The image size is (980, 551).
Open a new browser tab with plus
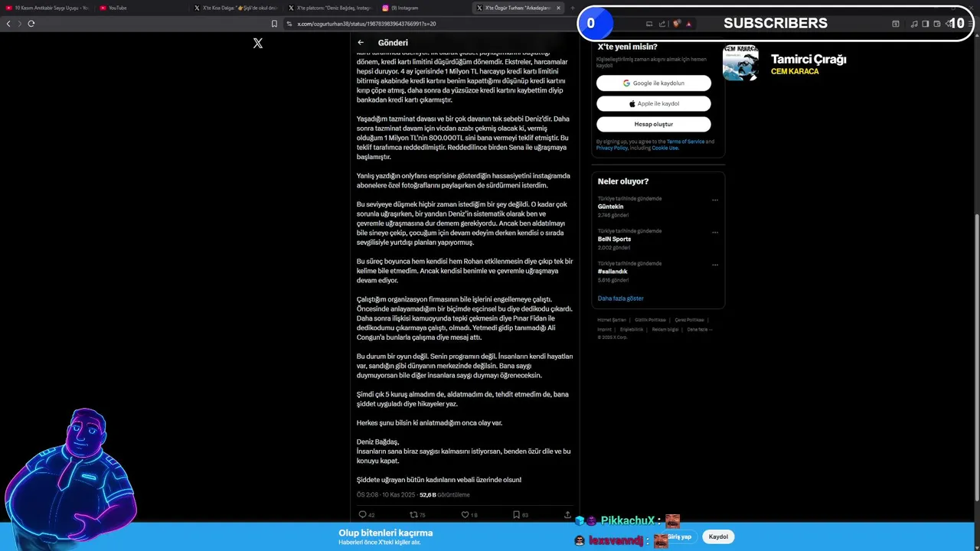click(x=573, y=8)
